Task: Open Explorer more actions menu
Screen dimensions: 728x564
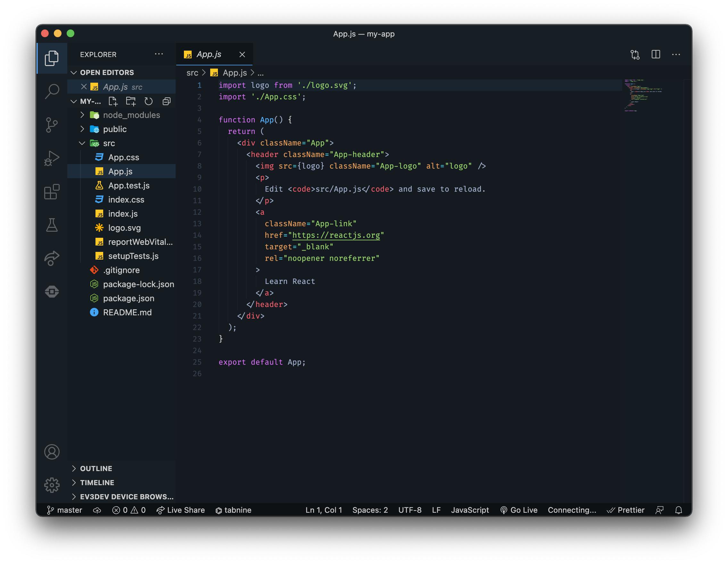Action: point(159,54)
